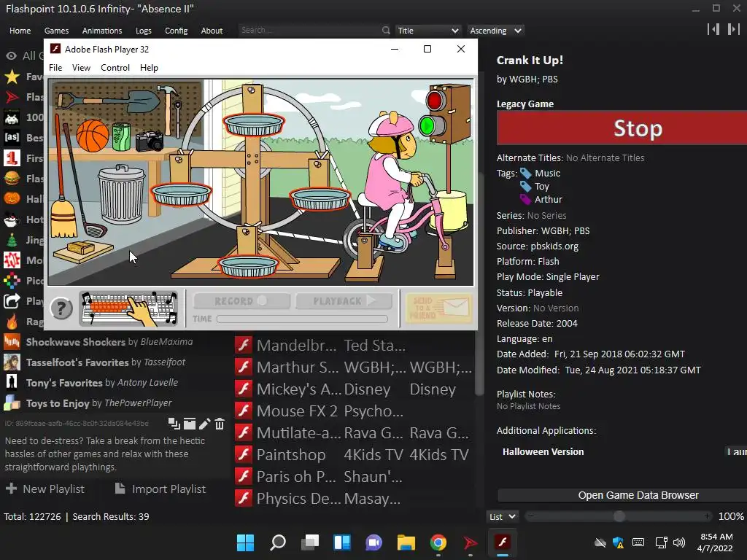
Task: Click the Music tag icon
Action: [525, 174]
